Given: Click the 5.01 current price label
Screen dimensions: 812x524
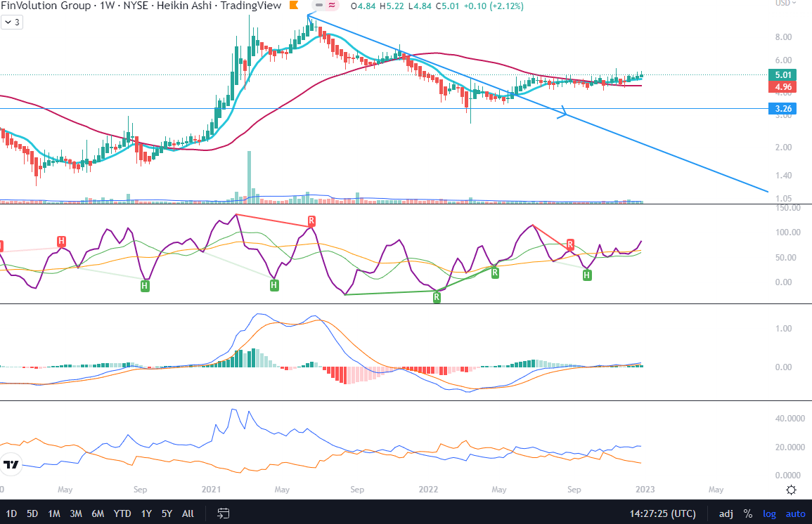Looking at the screenshot, I should click(x=782, y=75).
